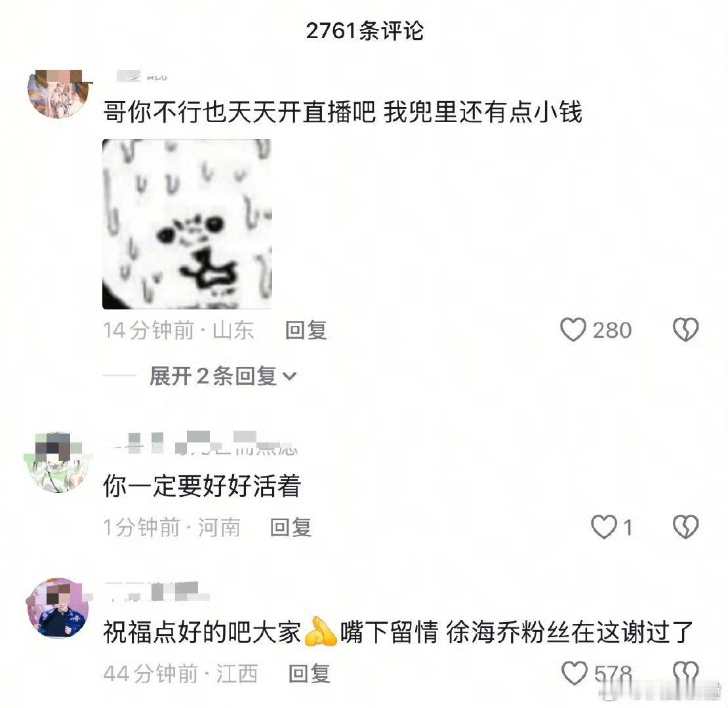
Task: Open first commenter's blurred username
Action: (x=142, y=76)
